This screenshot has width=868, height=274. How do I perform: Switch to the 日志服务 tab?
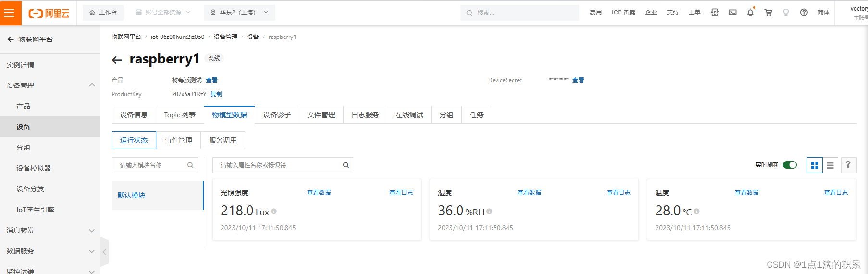pyautogui.click(x=365, y=115)
